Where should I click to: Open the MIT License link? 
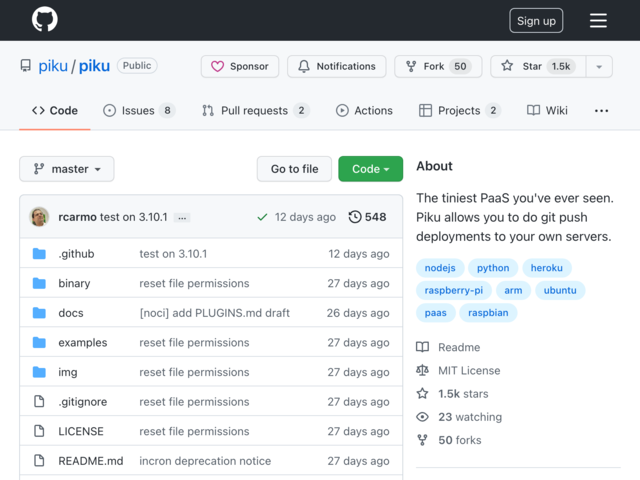coord(458,371)
